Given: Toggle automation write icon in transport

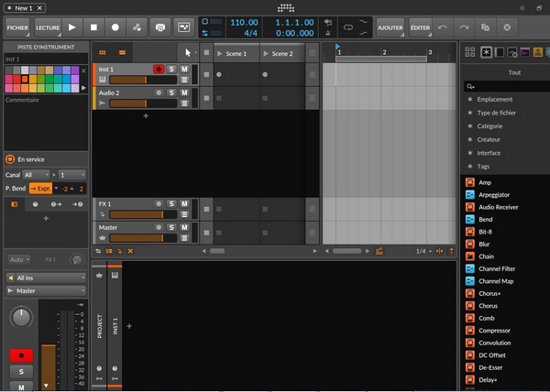Looking at the screenshot, I should click(x=137, y=27).
